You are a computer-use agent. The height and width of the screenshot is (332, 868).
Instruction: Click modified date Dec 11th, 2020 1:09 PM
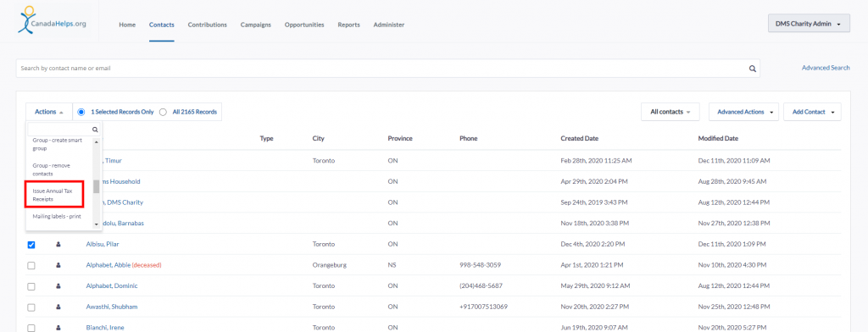732,244
